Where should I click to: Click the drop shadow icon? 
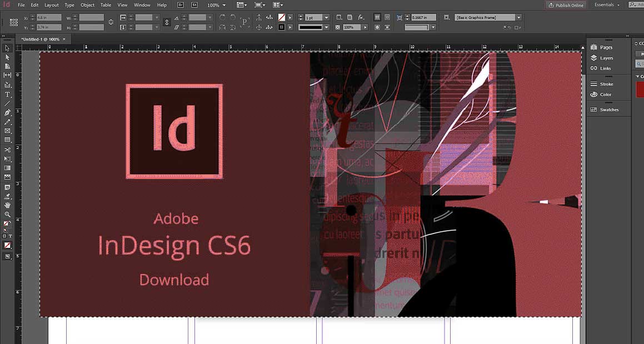tap(350, 17)
